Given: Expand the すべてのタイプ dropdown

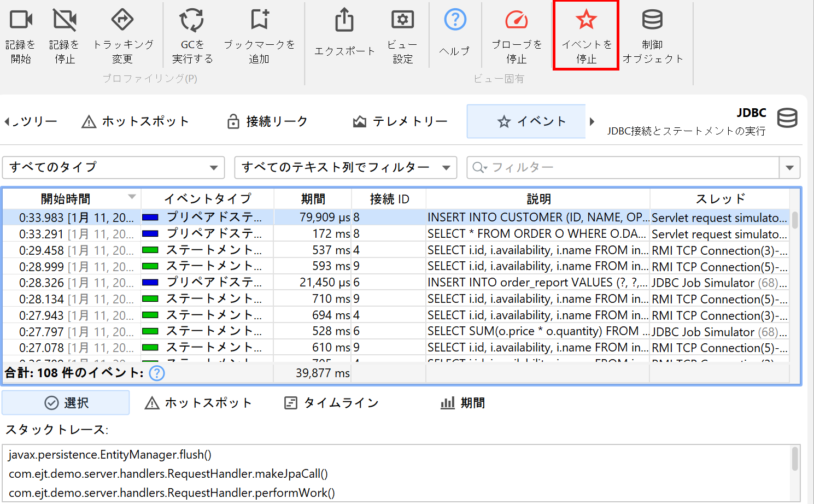Looking at the screenshot, I should (x=114, y=167).
